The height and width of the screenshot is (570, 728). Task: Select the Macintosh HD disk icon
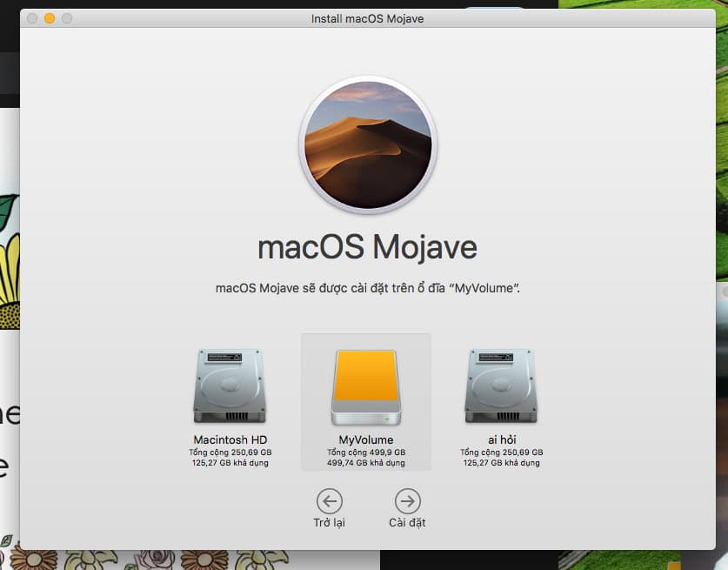pos(230,386)
